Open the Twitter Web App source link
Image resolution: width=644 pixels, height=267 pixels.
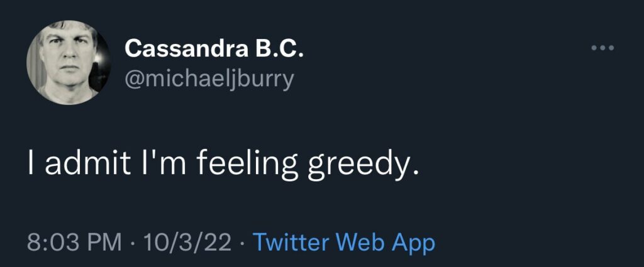343,242
